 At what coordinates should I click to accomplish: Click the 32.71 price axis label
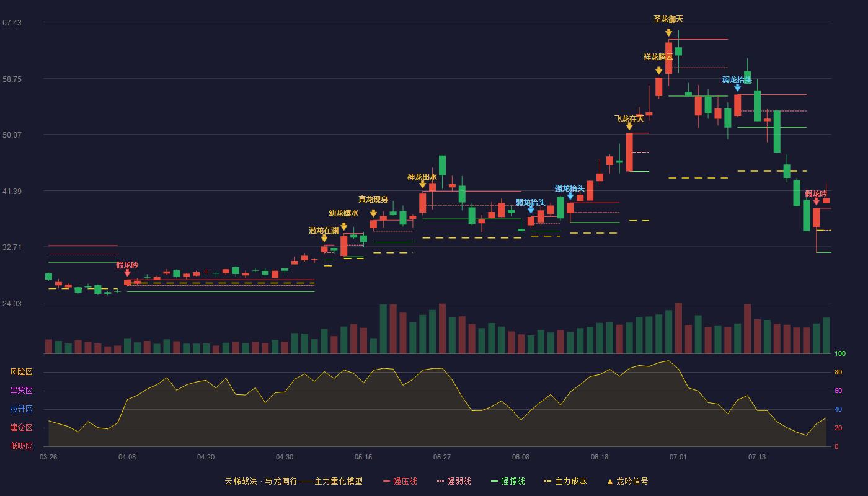pyautogui.click(x=12, y=247)
